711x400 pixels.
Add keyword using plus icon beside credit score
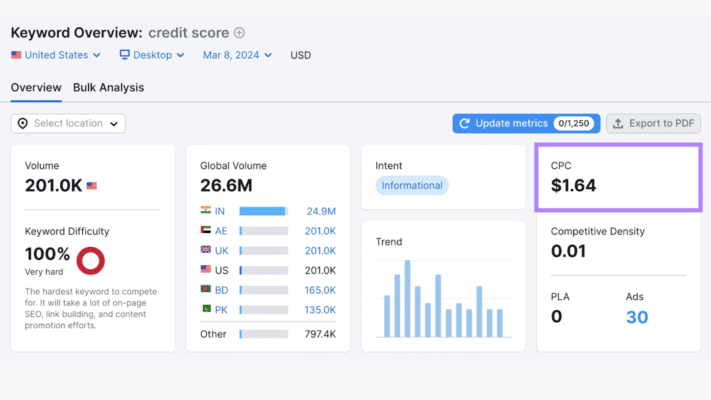pyautogui.click(x=239, y=33)
